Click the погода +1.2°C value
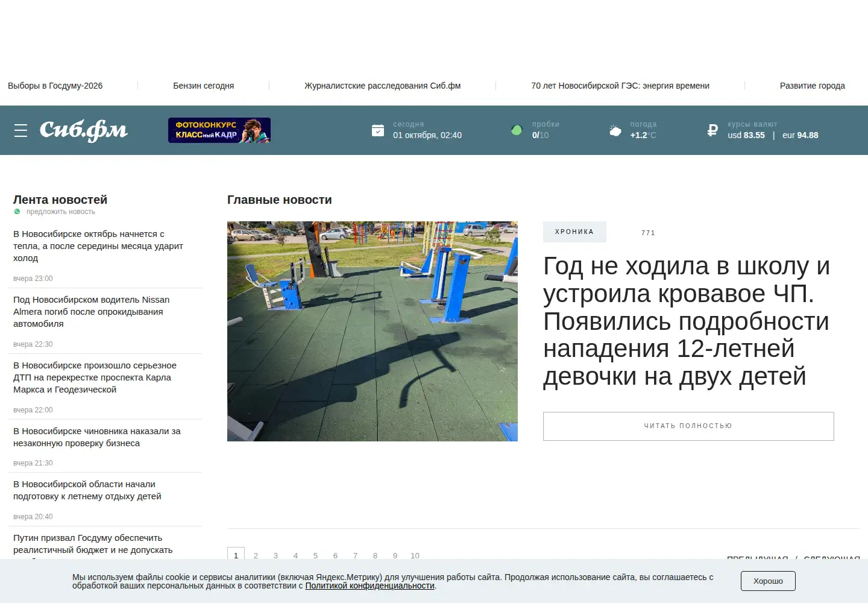This screenshot has height=603, width=868. point(643,135)
